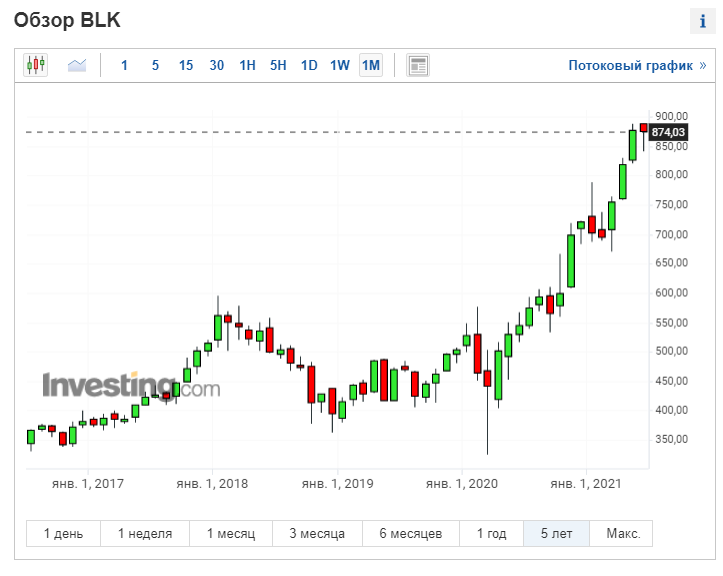
Task: Select the 5 minute interval
Action: click(x=155, y=65)
